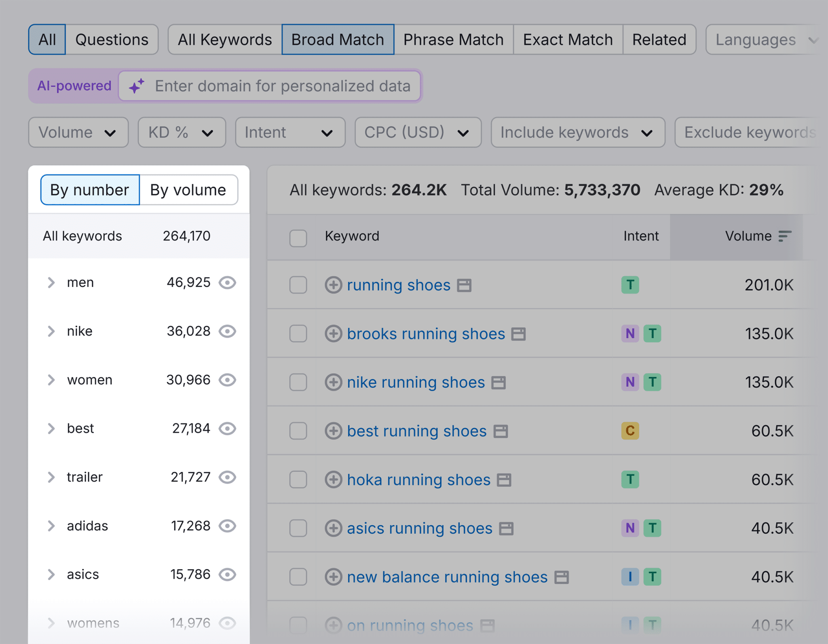The image size is (828, 644).
Task: Click the AI sparkle icon in domain field
Action: click(136, 86)
